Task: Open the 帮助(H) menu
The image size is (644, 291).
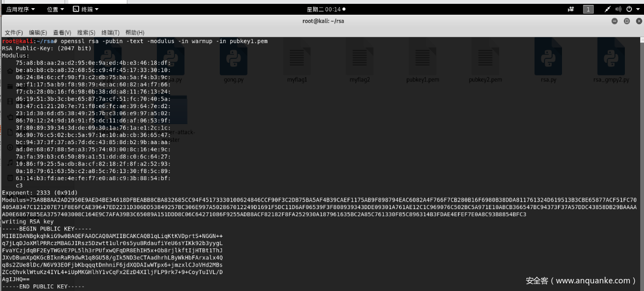Action: pos(134,33)
